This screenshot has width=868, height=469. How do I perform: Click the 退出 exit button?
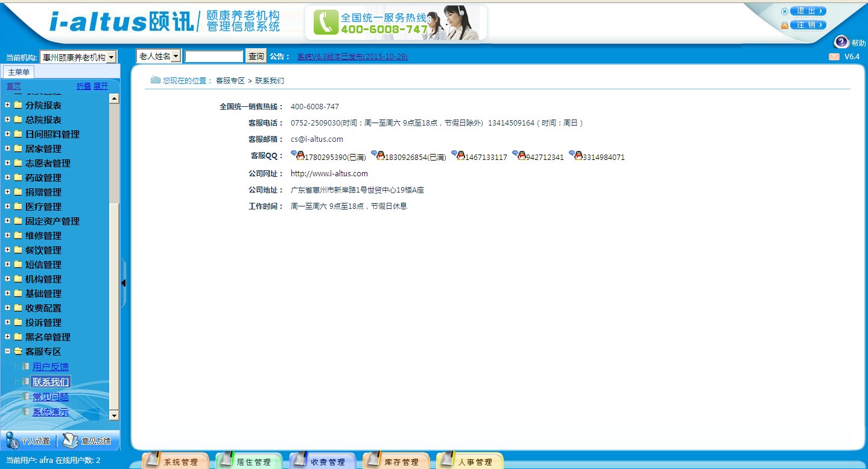point(807,11)
